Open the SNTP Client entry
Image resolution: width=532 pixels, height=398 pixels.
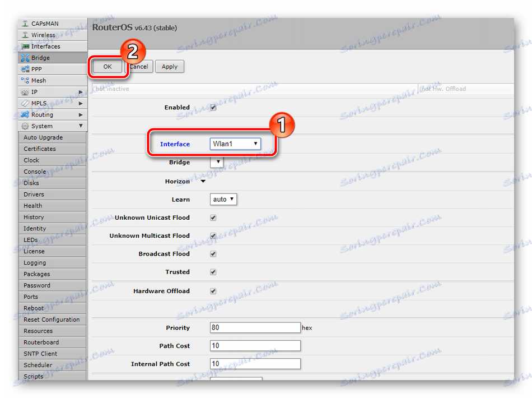(x=52, y=354)
